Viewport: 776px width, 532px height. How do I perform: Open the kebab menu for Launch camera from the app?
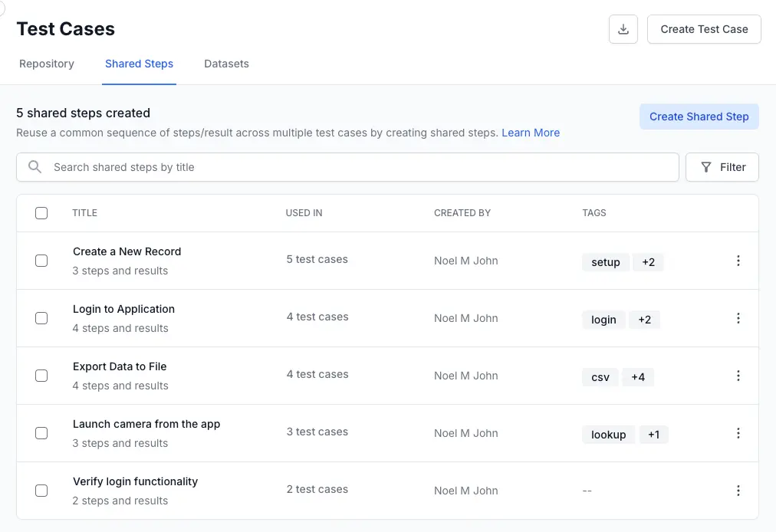tap(738, 433)
